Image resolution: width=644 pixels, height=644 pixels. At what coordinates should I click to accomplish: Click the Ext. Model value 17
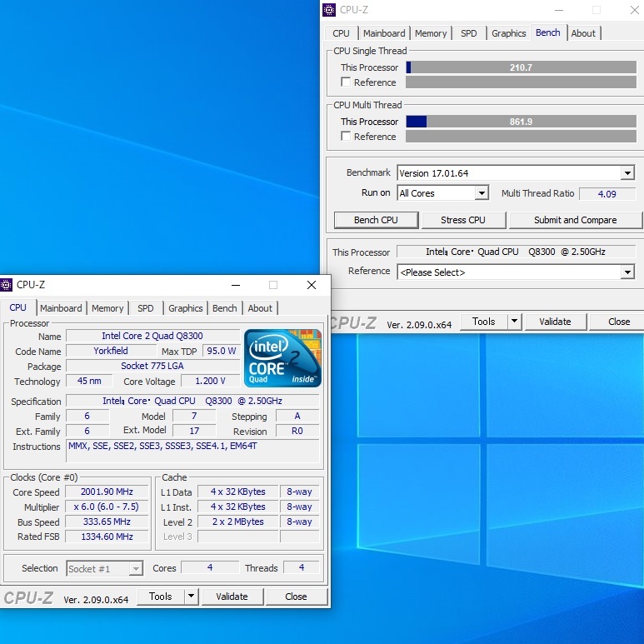[x=194, y=431]
